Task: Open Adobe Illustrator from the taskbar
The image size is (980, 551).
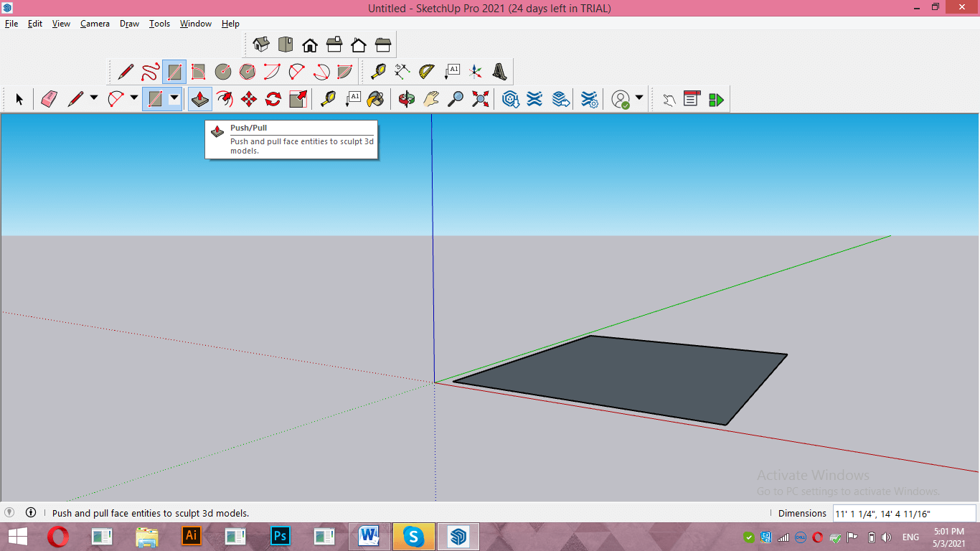Action: [192, 536]
